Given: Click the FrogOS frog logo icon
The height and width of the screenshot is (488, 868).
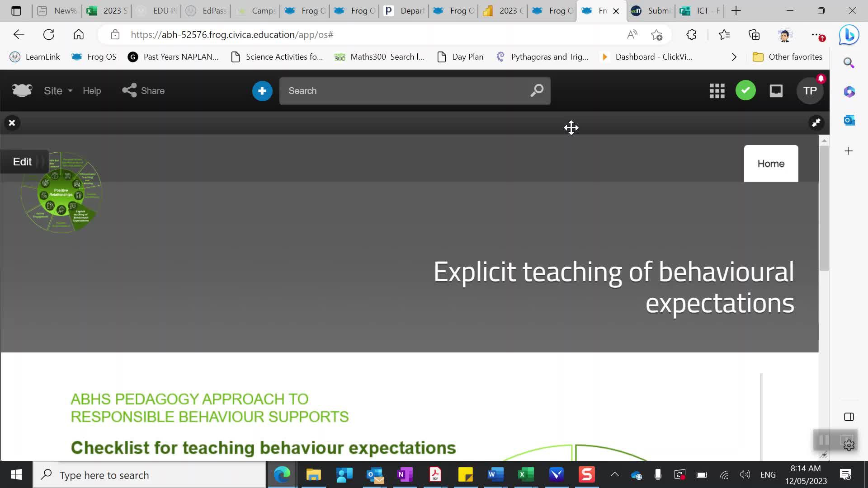Looking at the screenshot, I should (x=22, y=90).
